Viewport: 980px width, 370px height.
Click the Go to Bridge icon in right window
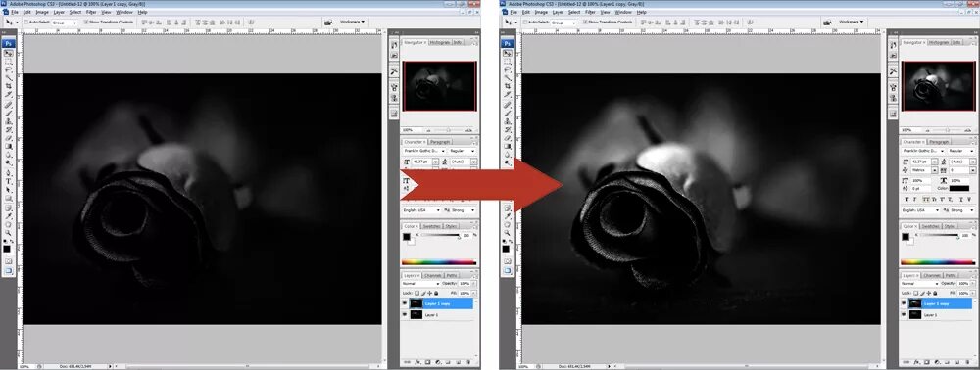pos(827,23)
